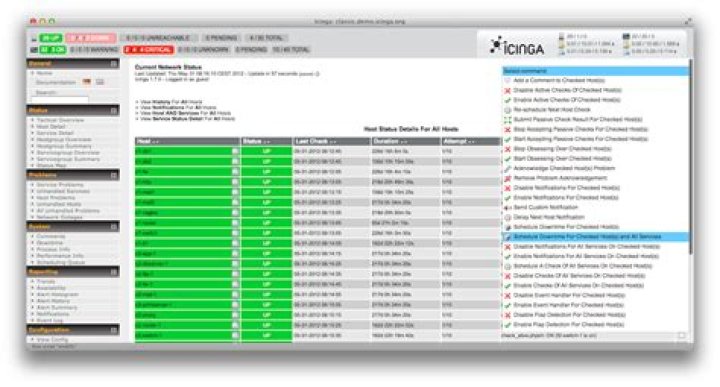Image resolution: width=720 pixels, height=387 pixels.
Task: Click red X for Disable Active Checks
Action: [507, 90]
